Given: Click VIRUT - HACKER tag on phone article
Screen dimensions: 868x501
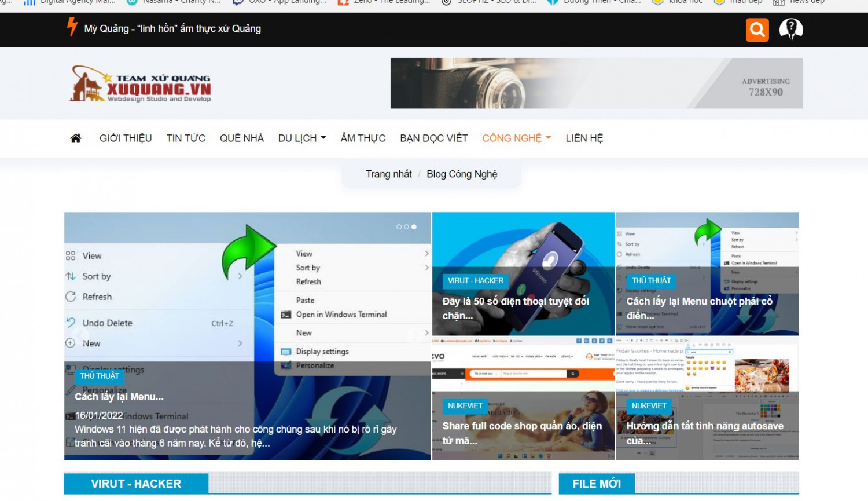Looking at the screenshot, I should pos(476,281).
